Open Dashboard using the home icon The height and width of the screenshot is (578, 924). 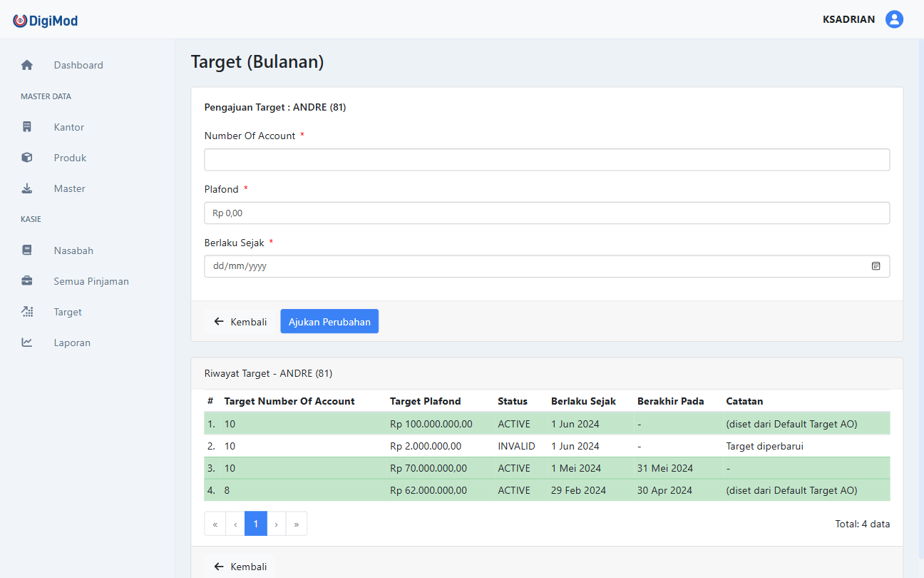point(26,64)
